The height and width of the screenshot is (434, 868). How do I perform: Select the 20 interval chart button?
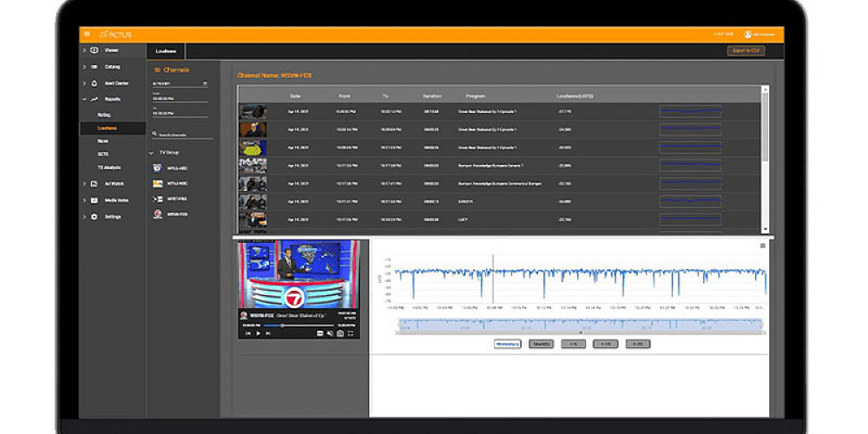[x=638, y=344]
